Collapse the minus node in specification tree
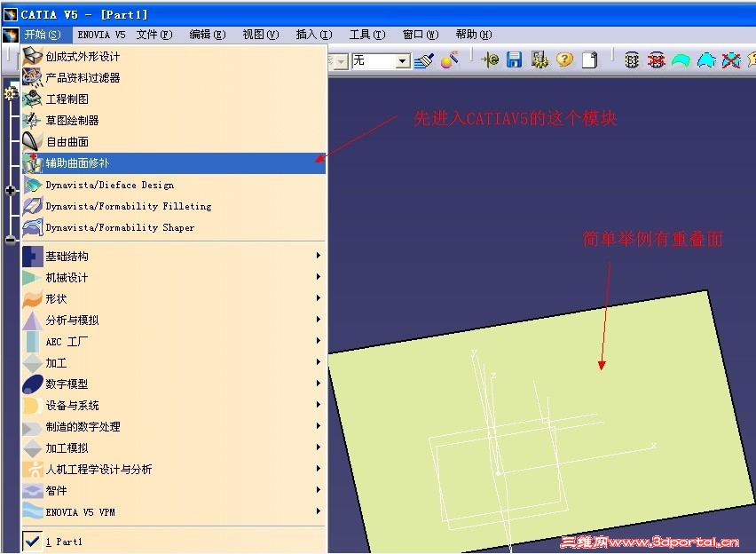 pos(11,240)
